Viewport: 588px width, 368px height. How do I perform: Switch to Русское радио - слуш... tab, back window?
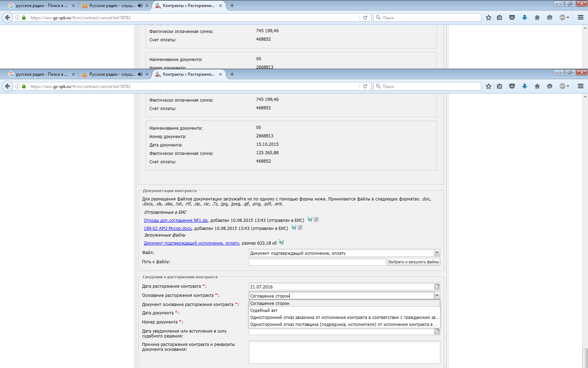click(x=112, y=6)
